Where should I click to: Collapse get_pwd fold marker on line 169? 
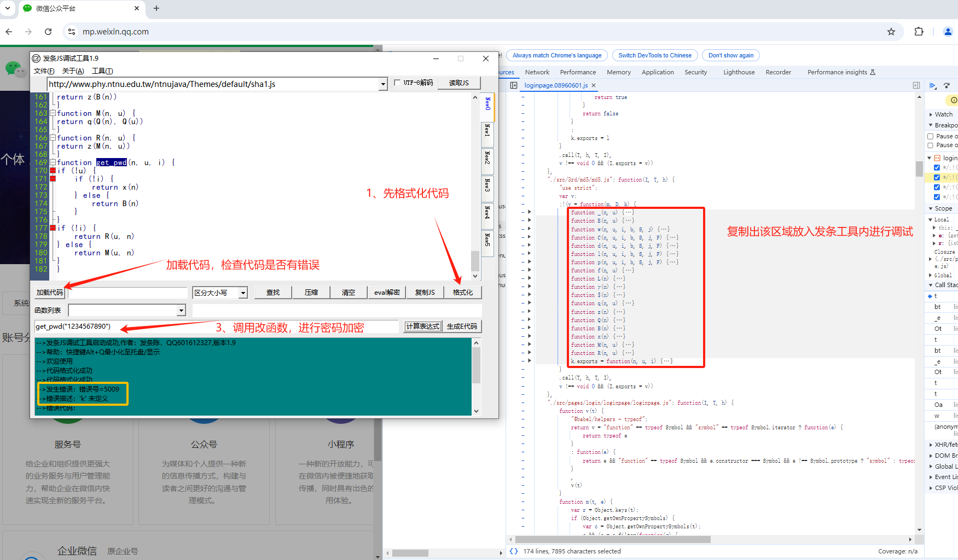(x=53, y=162)
